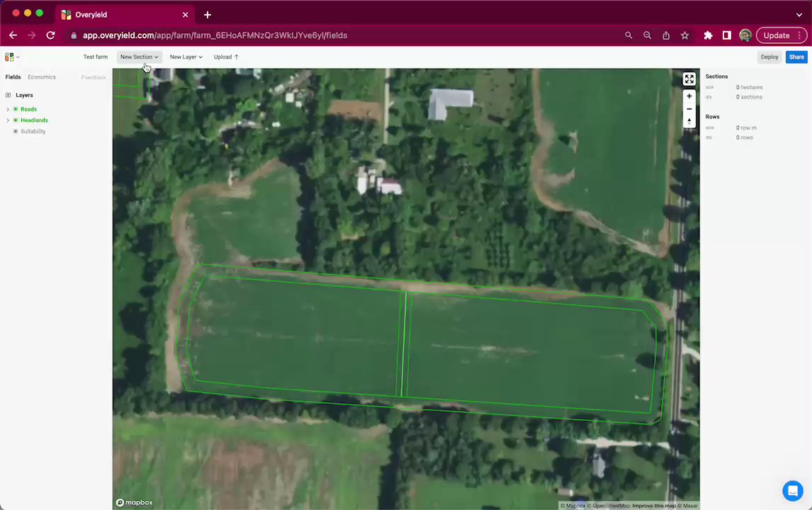Open the New Section dropdown
Screen dimensions: 812x510
point(140,57)
